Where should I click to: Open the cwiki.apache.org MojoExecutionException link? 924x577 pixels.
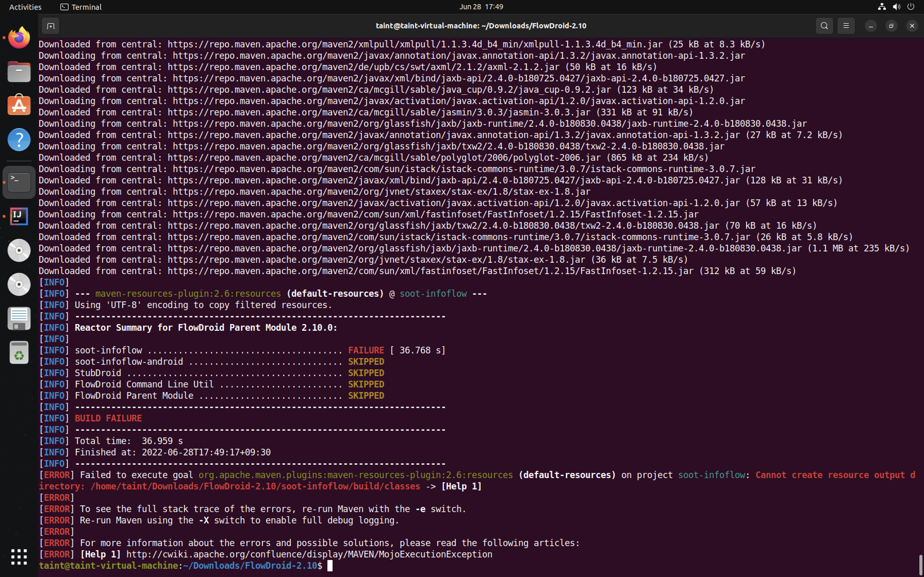[x=310, y=554]
